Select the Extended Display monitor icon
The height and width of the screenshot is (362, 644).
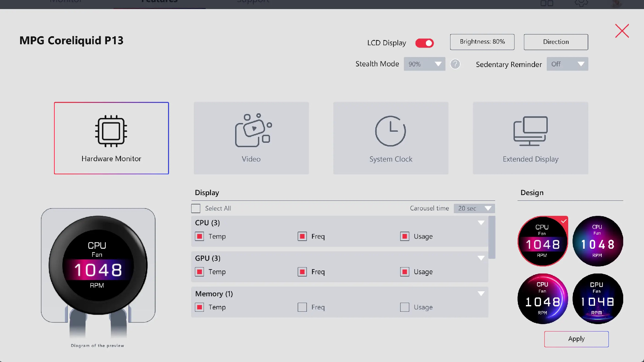tap(530, 131)
